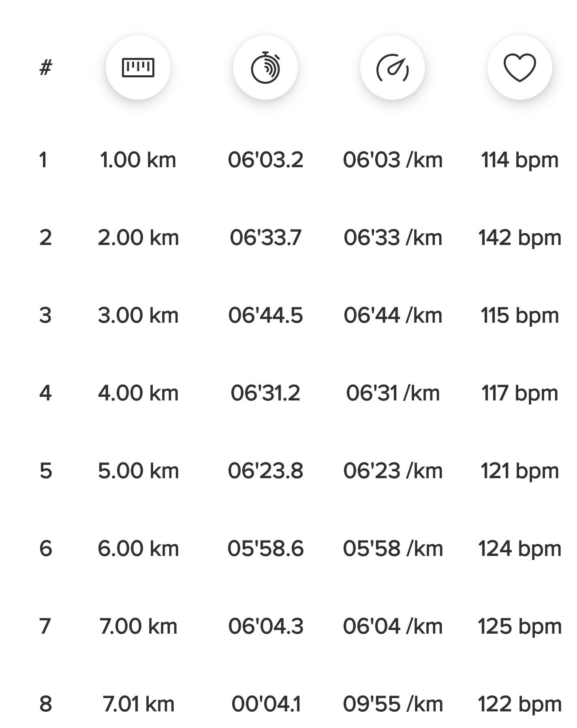The height and width of the screenshot is (728, 577).
Task: Select the 06'44 /km pace value
Action: tap(393, 315)
